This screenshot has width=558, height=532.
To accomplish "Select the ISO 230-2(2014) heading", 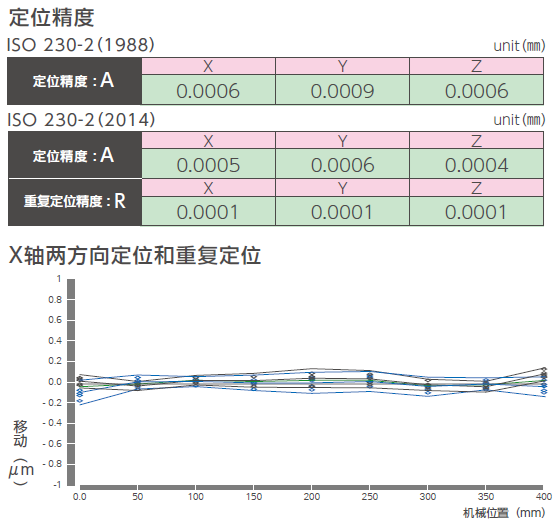I will click(x=81, y=120).
